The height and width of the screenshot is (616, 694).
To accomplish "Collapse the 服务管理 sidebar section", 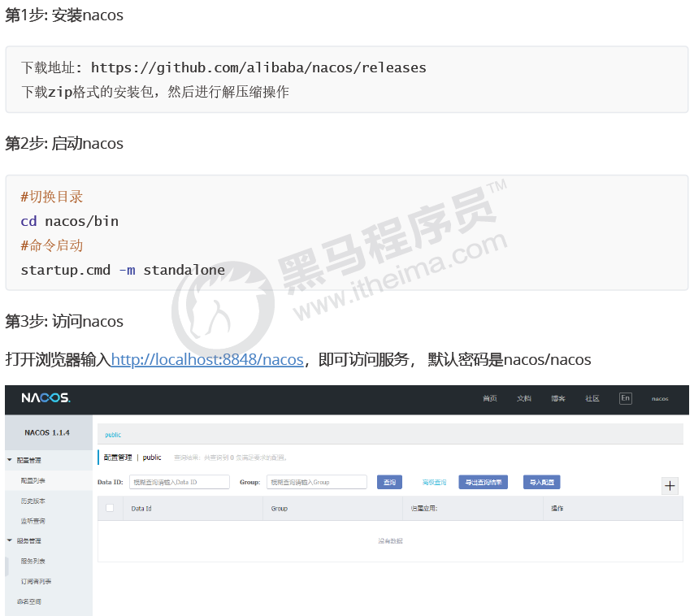I will tap(9, 540).
